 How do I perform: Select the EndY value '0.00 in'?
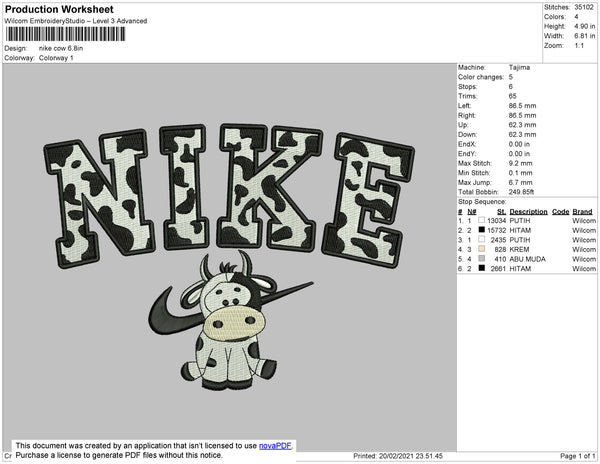[519, 154]
